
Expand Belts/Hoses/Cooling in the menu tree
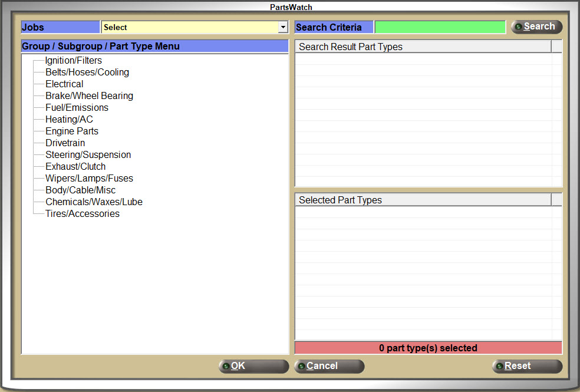point(87,73)
